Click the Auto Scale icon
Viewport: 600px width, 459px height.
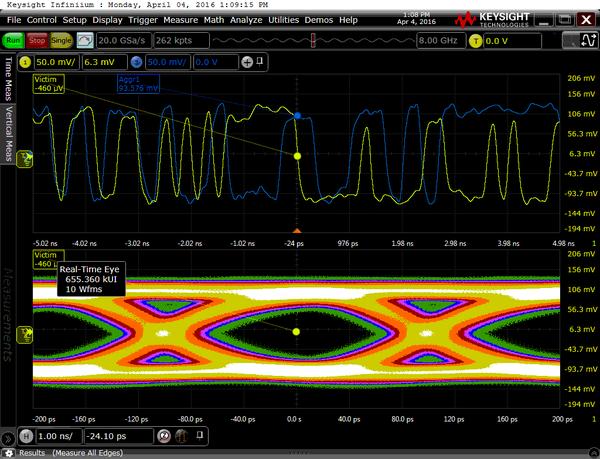point(85,41)
